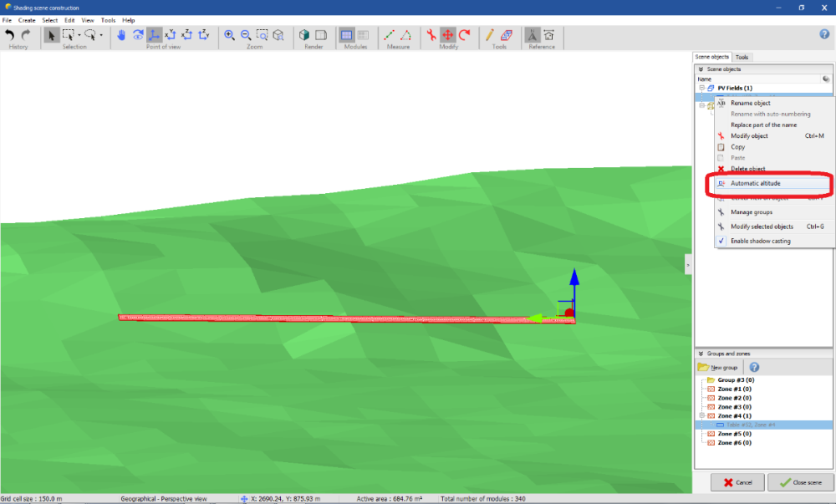The image size is (836, 504).
Task: Click the Zoom in magnifier icon
Action: pos(229,35)
